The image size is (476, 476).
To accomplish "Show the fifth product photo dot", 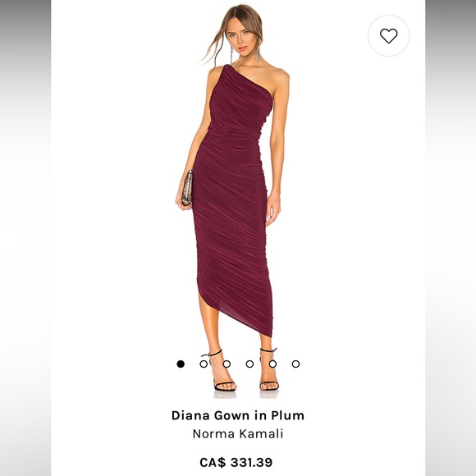I will pyautogui.click(x=273, y=364).
